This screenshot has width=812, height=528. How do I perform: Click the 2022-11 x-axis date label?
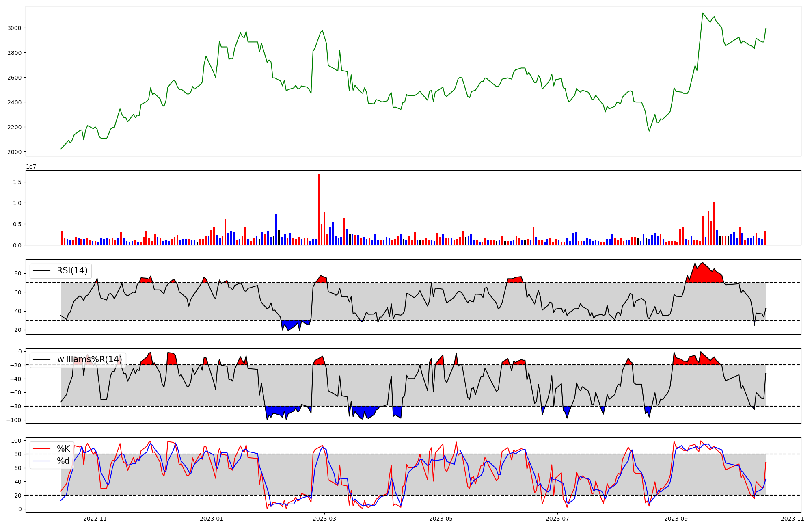[x=95, y=519]
